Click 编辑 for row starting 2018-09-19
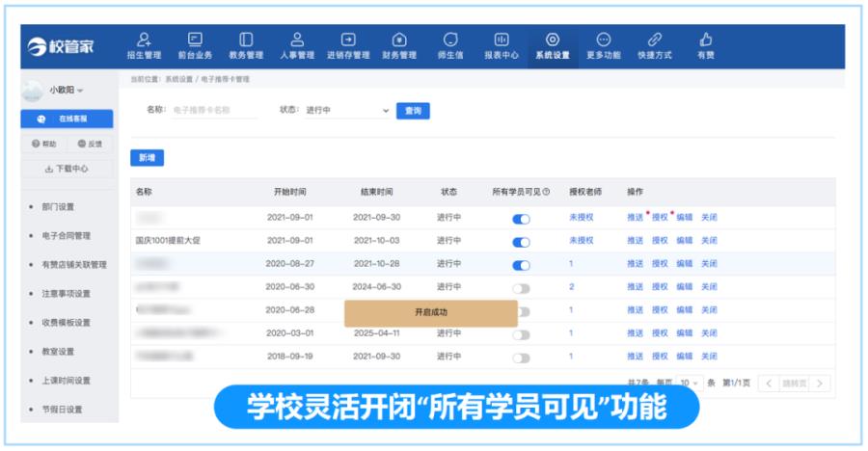868x451 pixels. coord(685,357)
